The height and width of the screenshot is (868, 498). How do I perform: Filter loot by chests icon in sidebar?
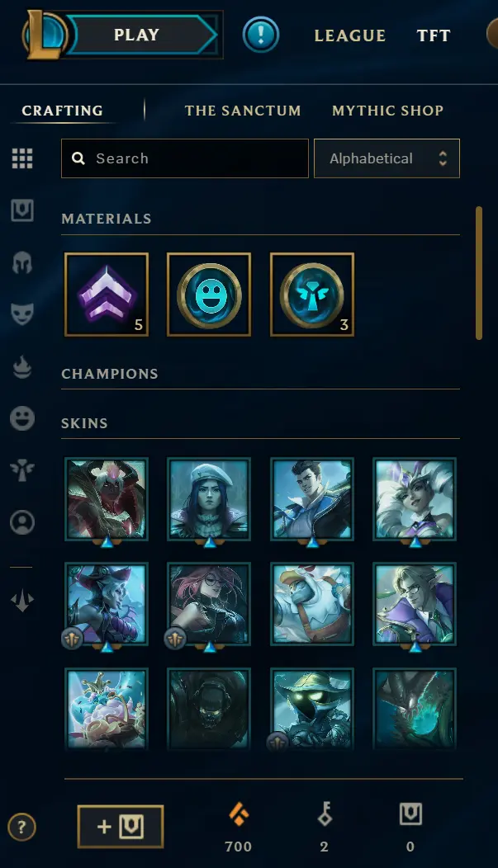(22, 210)
